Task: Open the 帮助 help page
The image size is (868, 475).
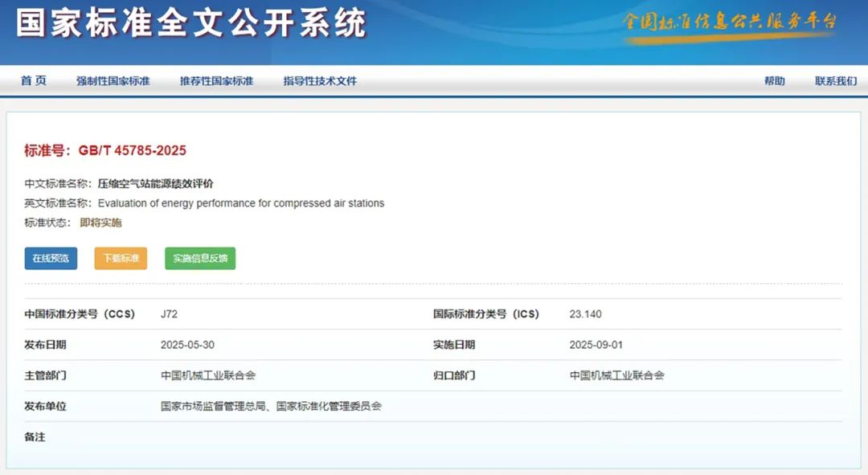Action: [x=774, y=80]
